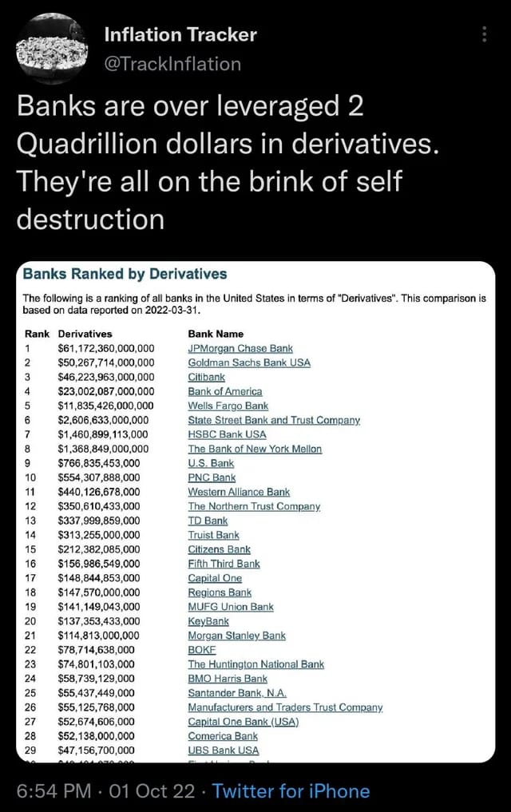
Task: Open The Huntington National Bank link
Action: pos(255,664)
